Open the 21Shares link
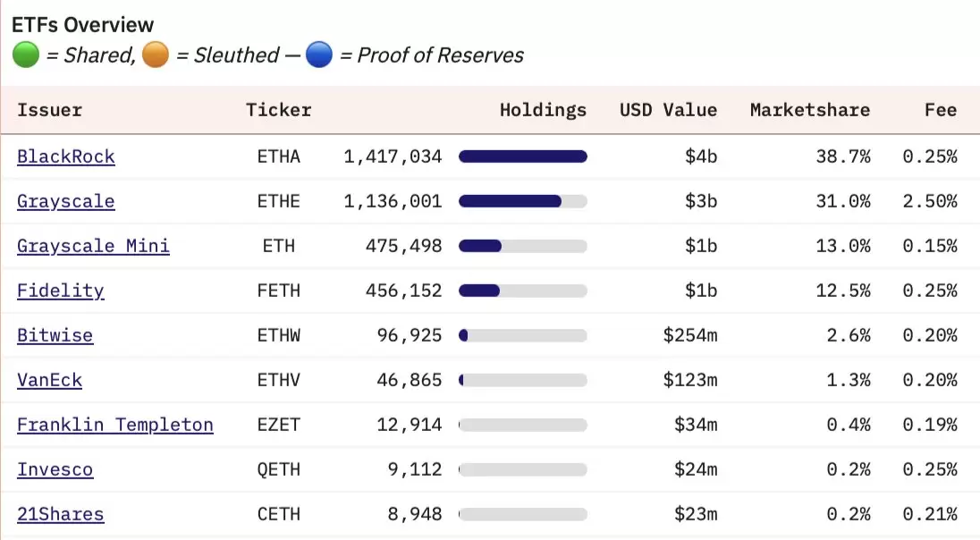980x540 pixels. pos(61,514)
